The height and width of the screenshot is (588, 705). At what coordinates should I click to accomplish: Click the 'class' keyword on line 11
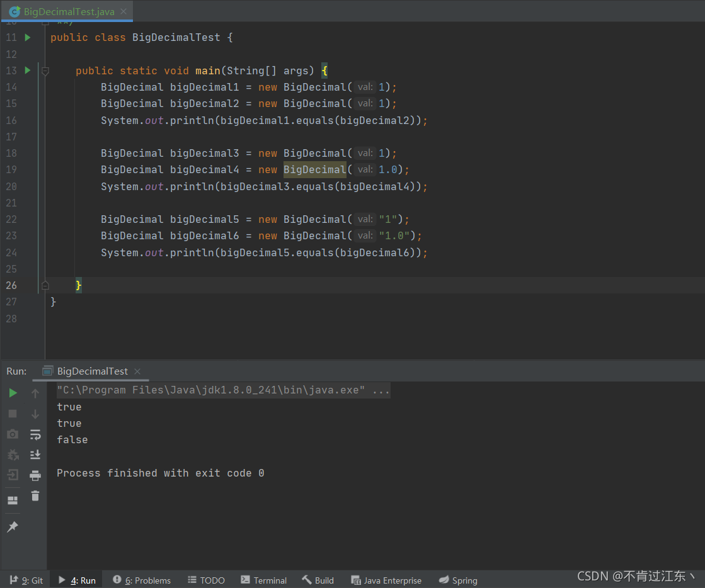[x=110, y=37]
